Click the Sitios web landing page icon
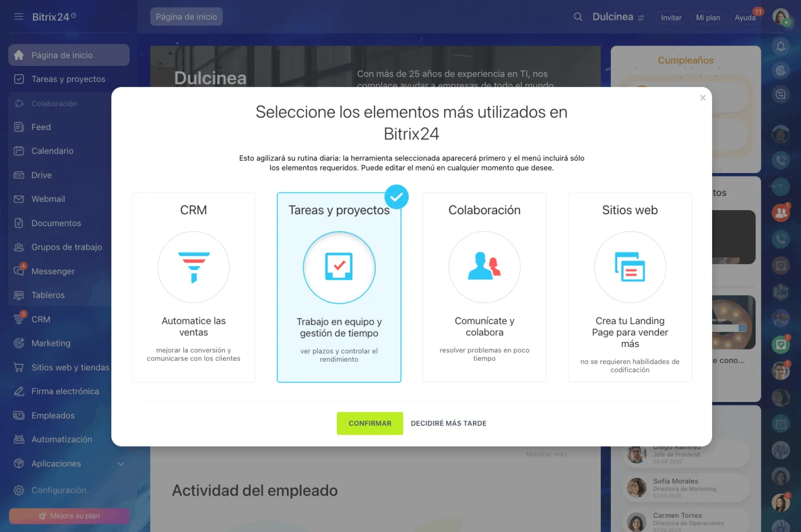 (630, 267)
